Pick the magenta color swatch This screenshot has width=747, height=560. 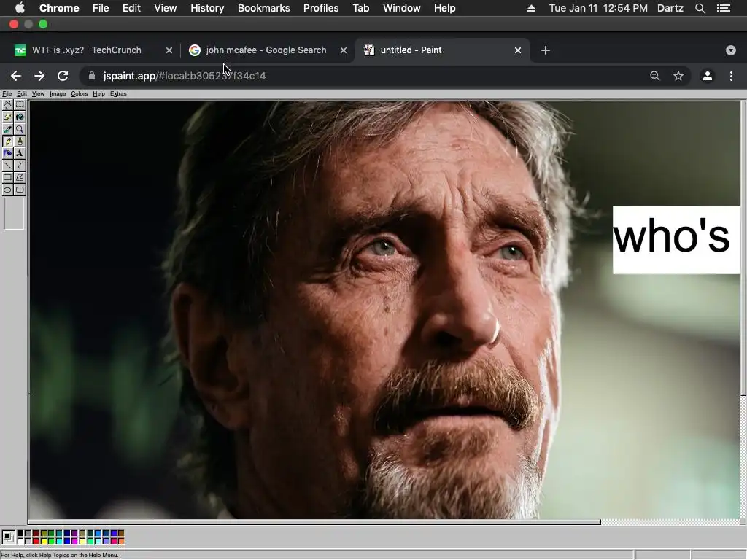point(74,542)
